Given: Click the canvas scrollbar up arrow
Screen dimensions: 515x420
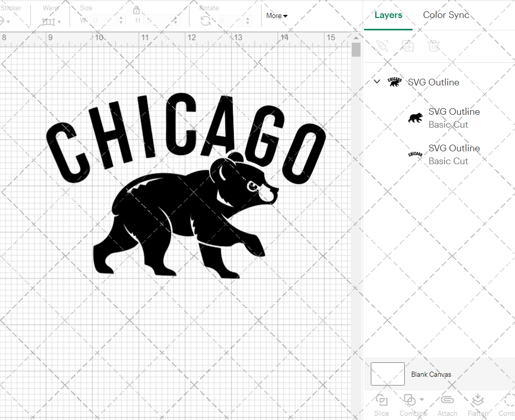Looking at the screenshot, I should 356,38.
